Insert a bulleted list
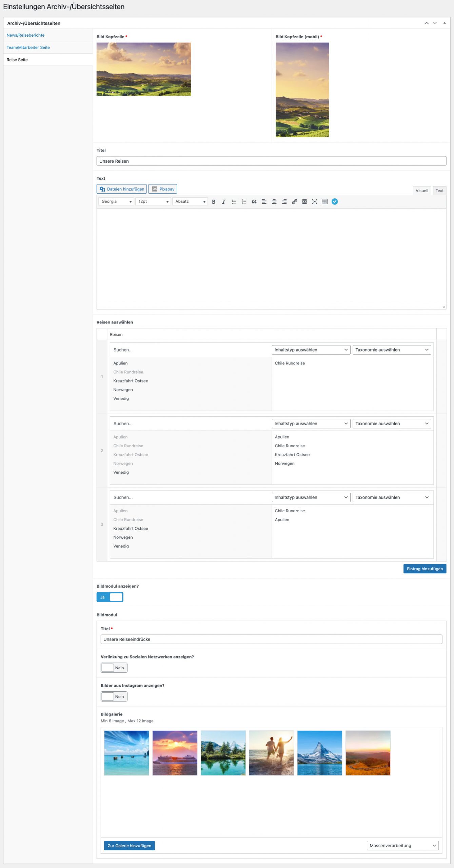454x868 pixels. tap(234, 201)
